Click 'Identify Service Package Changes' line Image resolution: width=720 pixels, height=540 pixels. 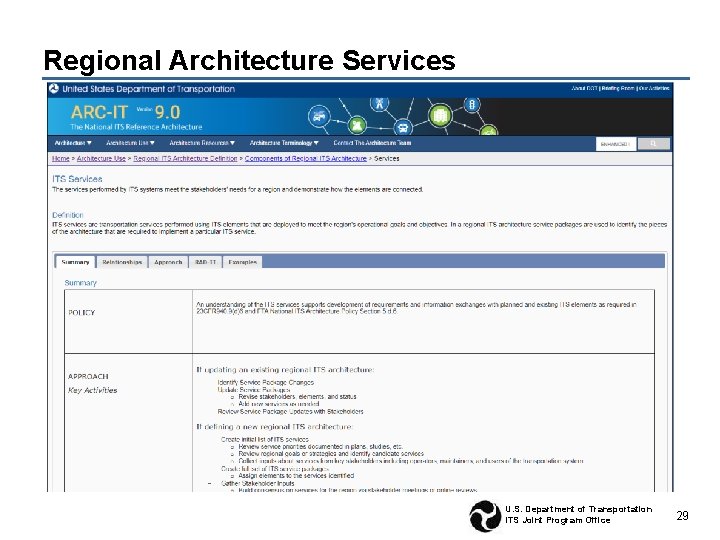pyautogui.click(x=265, y=382)
